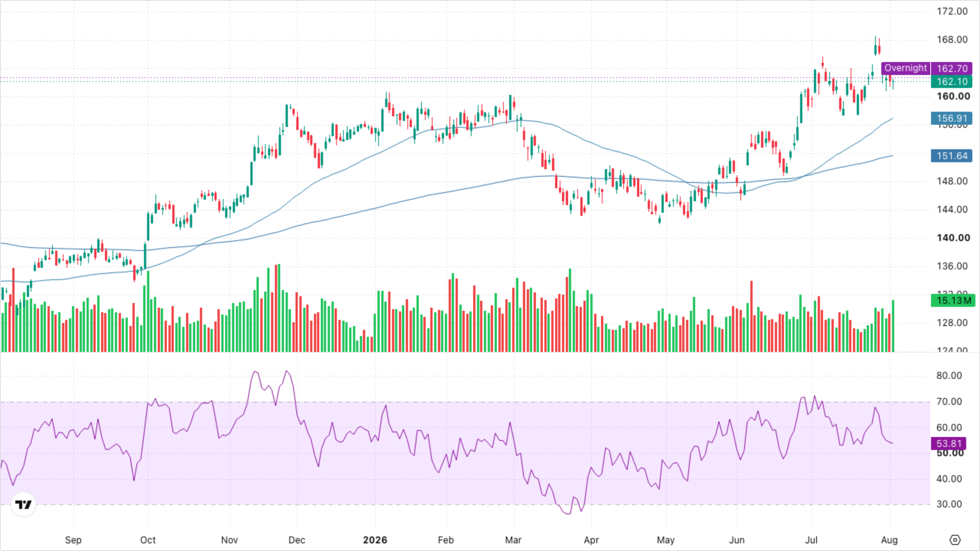Screen dimensions: 980x551
Task: Click the Oct label on time axis
Action: [x=148, y=540]
